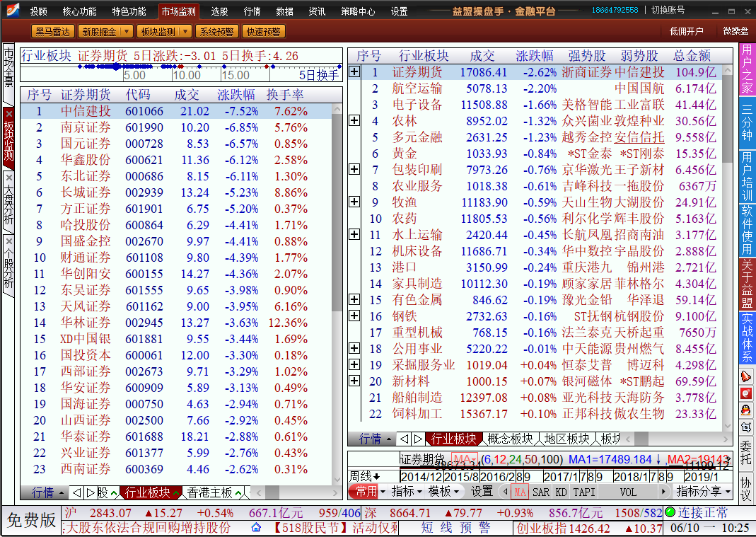Expand the 钢铁 sector row
The height and width of the screenshot is (537, 756).
(354, 316)
